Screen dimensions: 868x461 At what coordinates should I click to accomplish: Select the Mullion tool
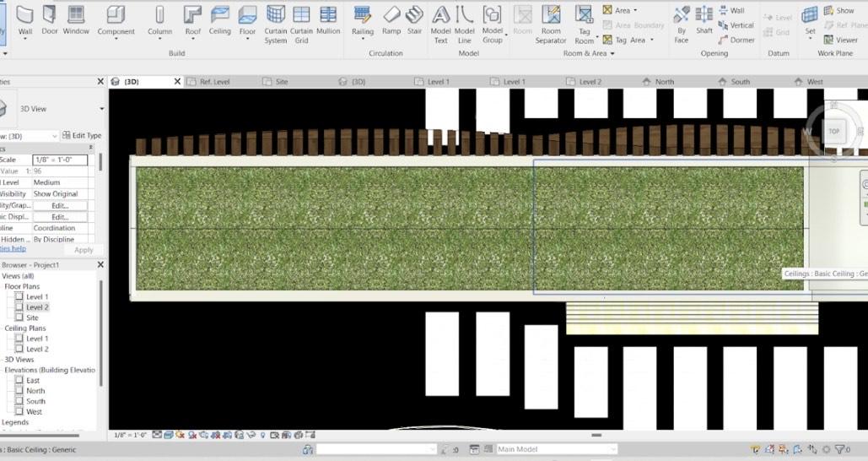328,20
